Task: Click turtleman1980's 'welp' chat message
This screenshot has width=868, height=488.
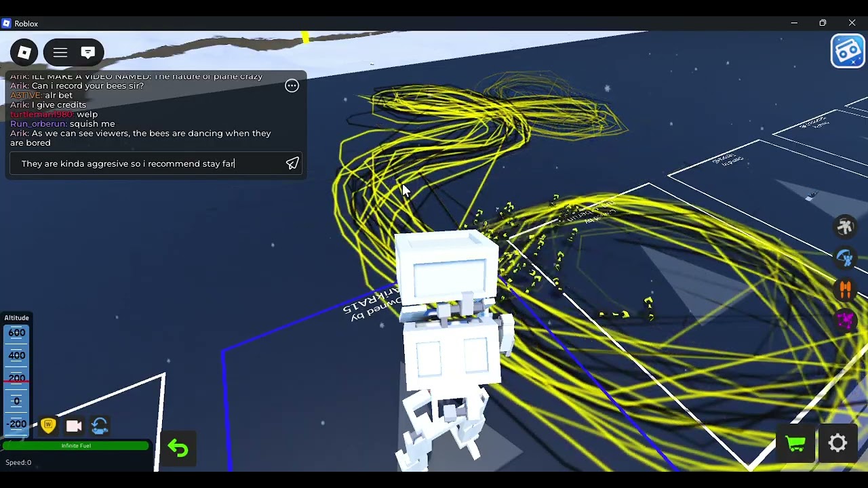Action: click(x=54, y=114)
